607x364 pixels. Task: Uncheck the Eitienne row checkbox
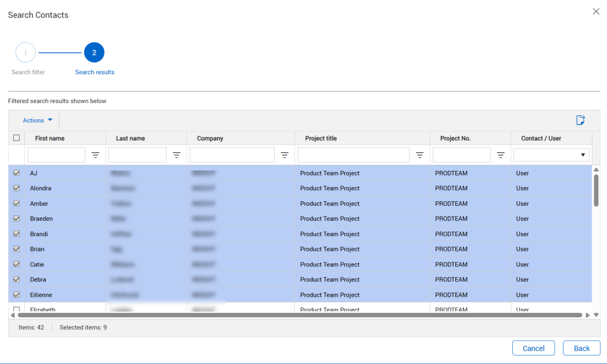click(17, 294)
